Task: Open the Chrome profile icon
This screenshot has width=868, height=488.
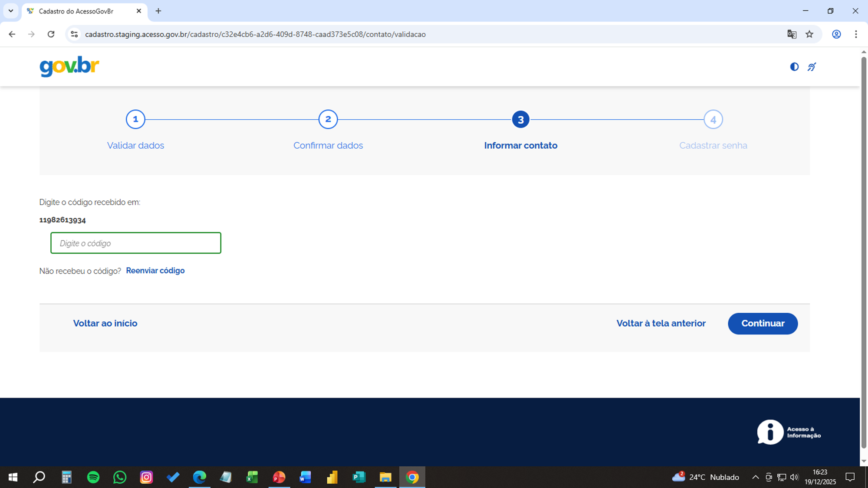Action: tap(836, 34)
